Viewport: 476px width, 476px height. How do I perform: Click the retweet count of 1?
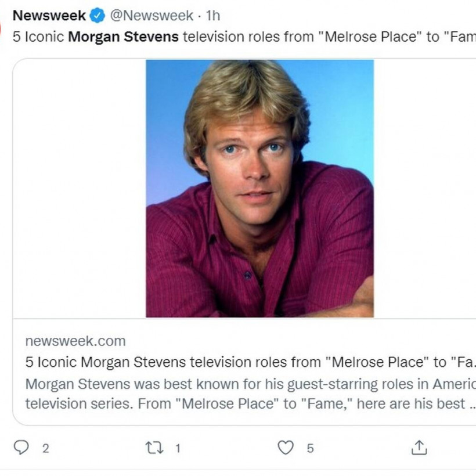pyautogui.click(x=178, y=448)
